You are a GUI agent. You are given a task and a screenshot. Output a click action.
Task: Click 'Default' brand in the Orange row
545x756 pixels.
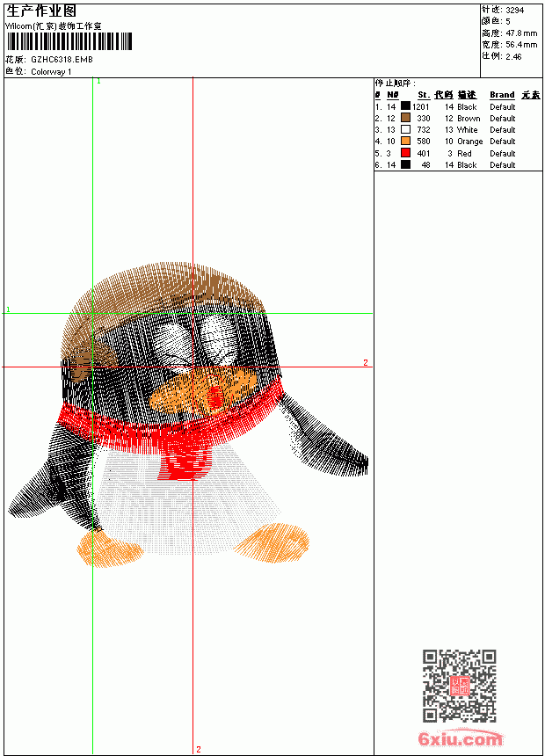(x=503, y=142)
